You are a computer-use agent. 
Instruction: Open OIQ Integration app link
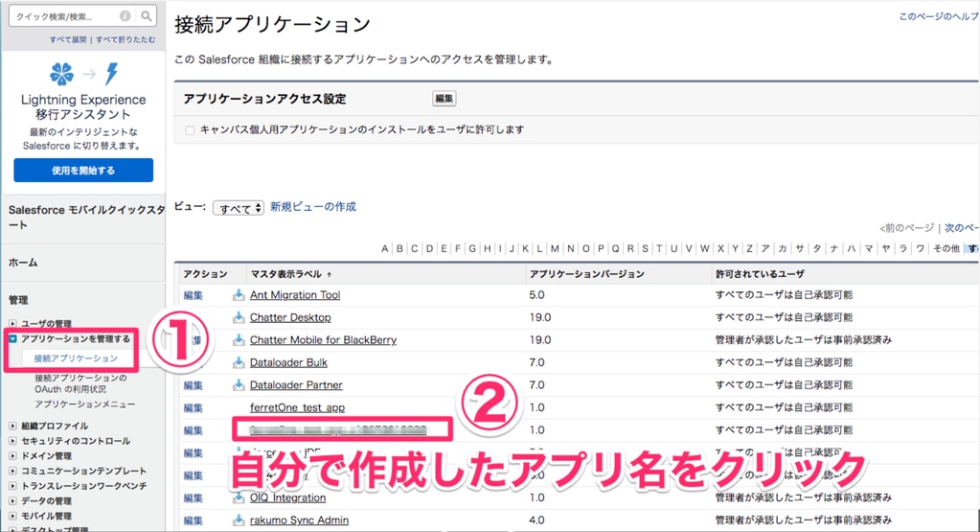tap(288, 497)
